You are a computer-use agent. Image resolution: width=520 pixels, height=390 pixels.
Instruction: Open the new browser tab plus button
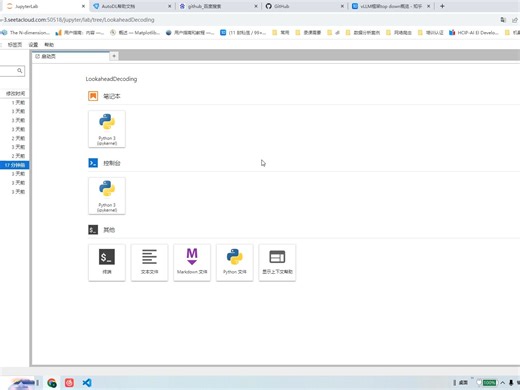click(442, 6)
